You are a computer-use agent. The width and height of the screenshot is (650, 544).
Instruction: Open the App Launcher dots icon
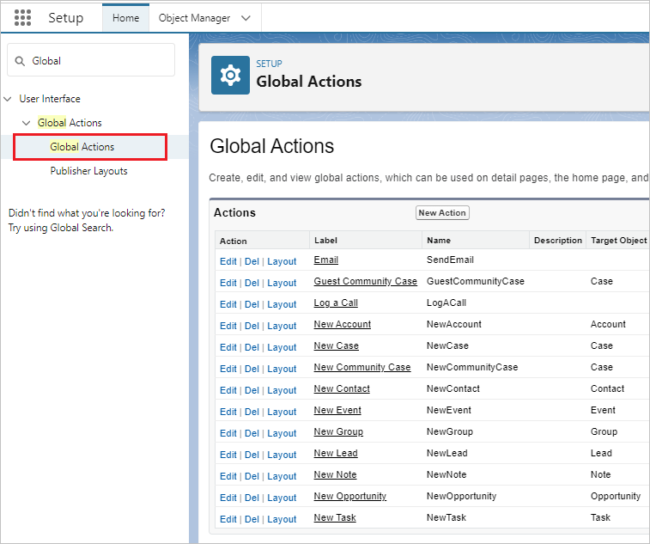tap(22, 17)
